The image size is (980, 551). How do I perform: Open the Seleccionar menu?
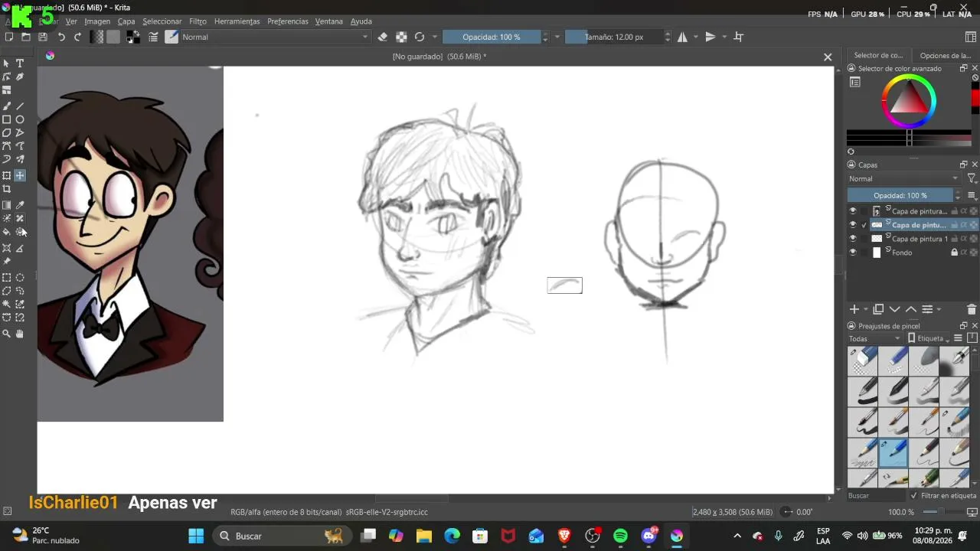click(x=162, y=21)
